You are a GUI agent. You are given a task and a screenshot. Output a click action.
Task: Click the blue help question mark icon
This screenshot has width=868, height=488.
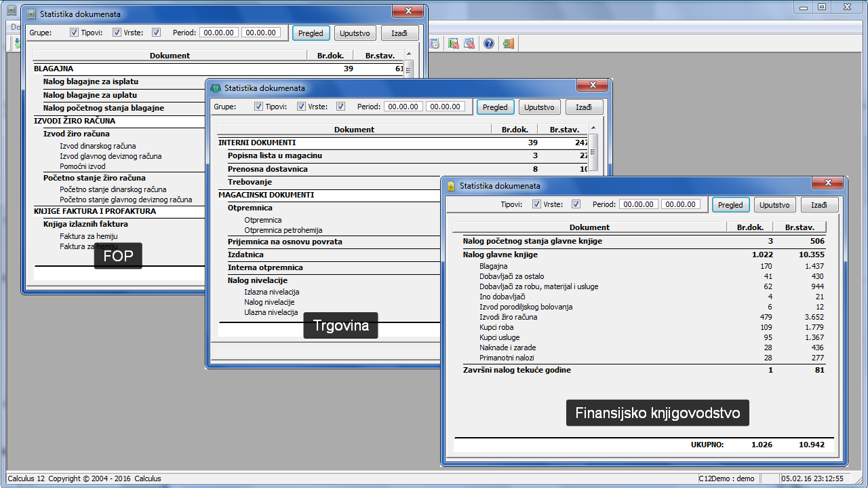click(x=488, y=43)
